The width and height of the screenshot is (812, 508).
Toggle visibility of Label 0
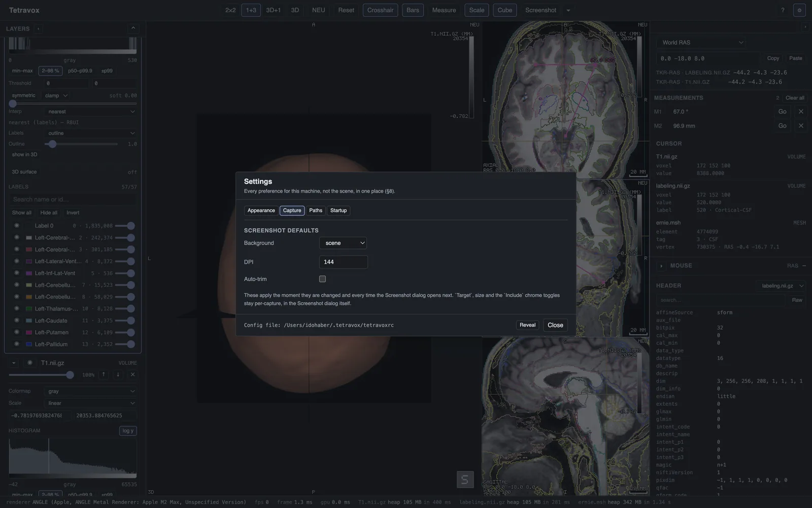click(x=17, y=226)
